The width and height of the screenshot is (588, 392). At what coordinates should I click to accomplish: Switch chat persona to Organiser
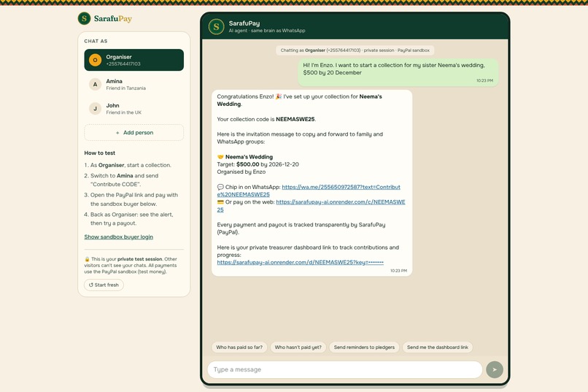[134, 60]
